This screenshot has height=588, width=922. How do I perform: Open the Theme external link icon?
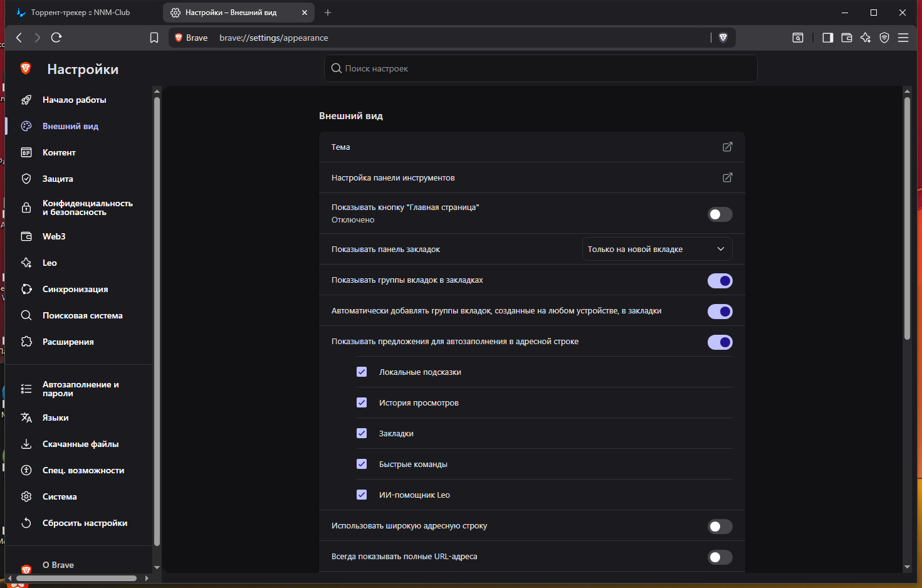point(727,147)
